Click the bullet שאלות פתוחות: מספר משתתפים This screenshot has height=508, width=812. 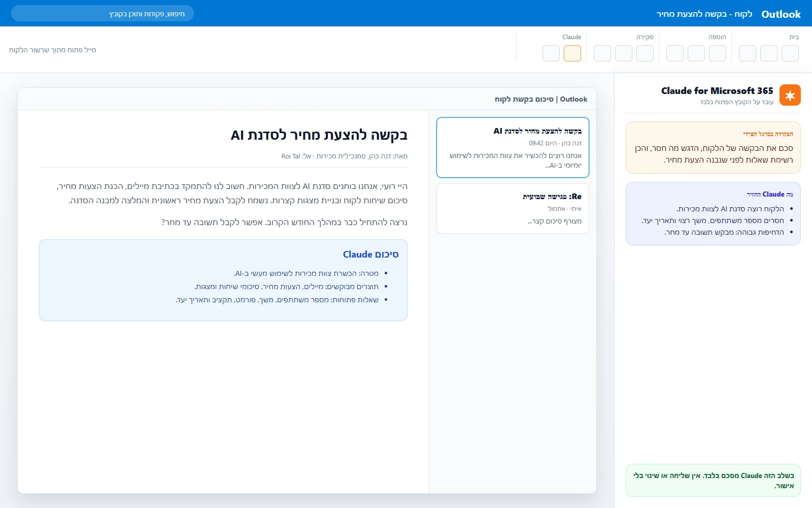277,300
